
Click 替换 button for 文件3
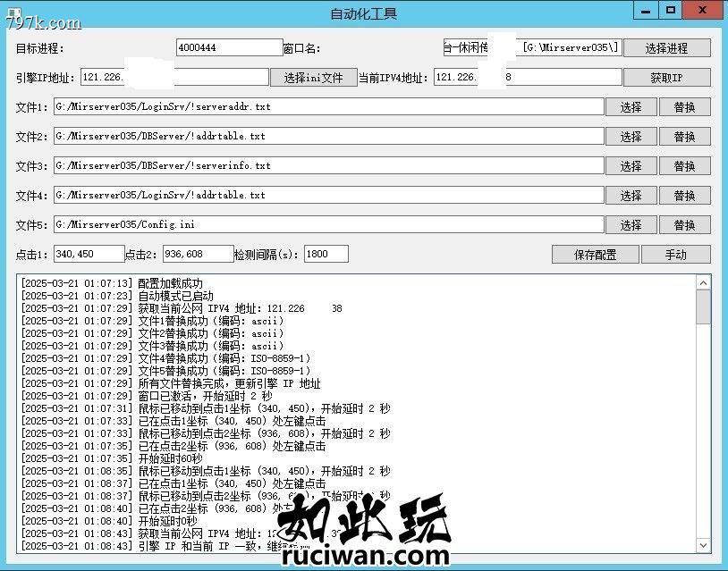[685, 166]
